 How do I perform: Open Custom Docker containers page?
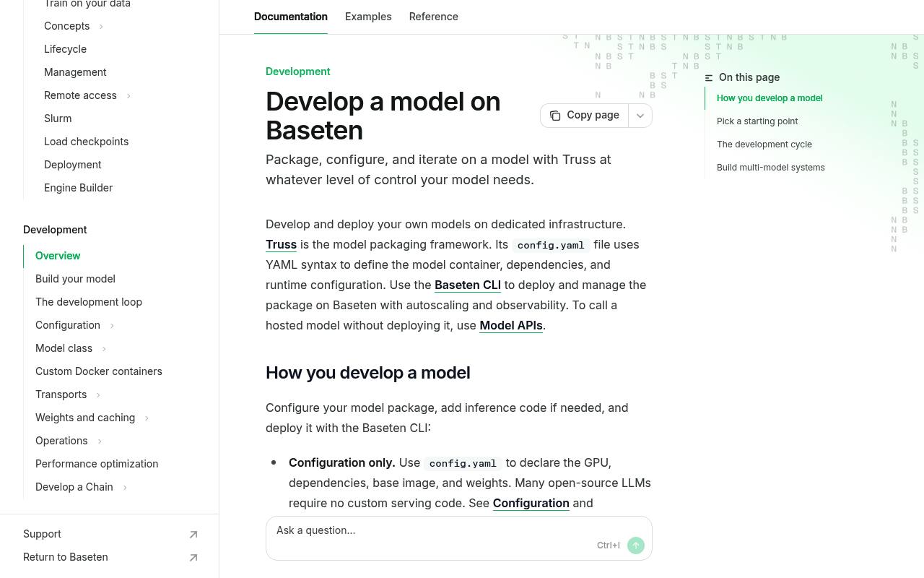[99, 371]
